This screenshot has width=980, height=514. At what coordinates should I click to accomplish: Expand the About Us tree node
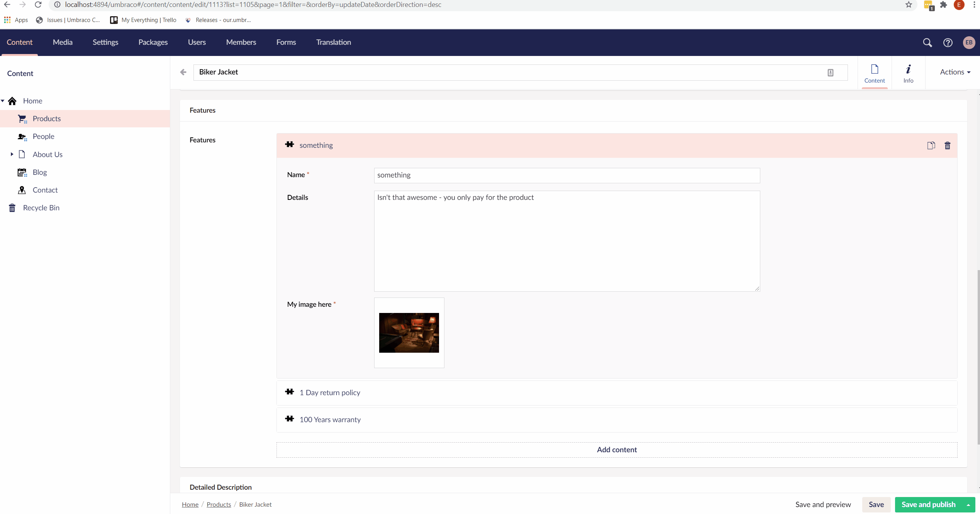(12, 154)
